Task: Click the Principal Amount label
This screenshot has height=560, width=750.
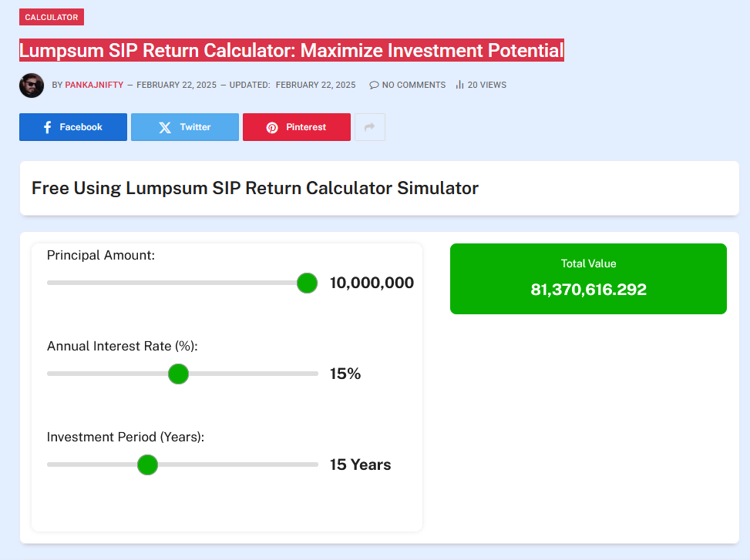Action: (101, 255)
